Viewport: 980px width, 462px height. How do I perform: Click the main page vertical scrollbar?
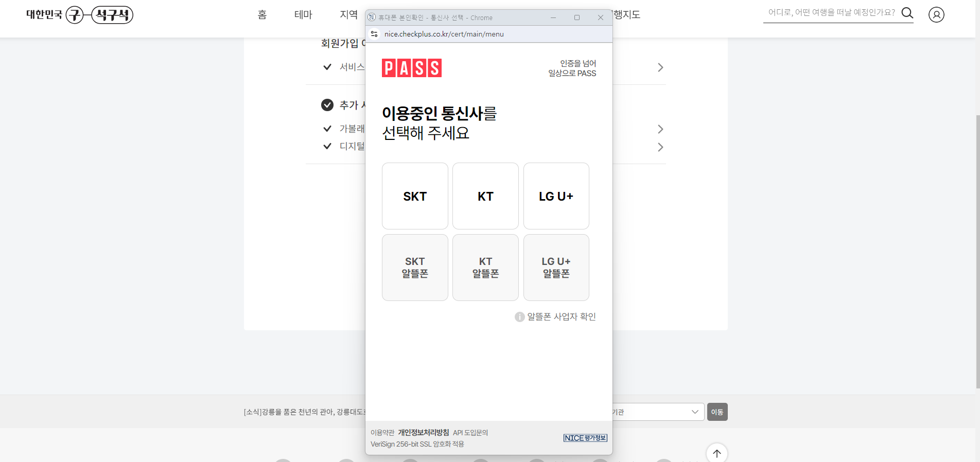[977, 252]
